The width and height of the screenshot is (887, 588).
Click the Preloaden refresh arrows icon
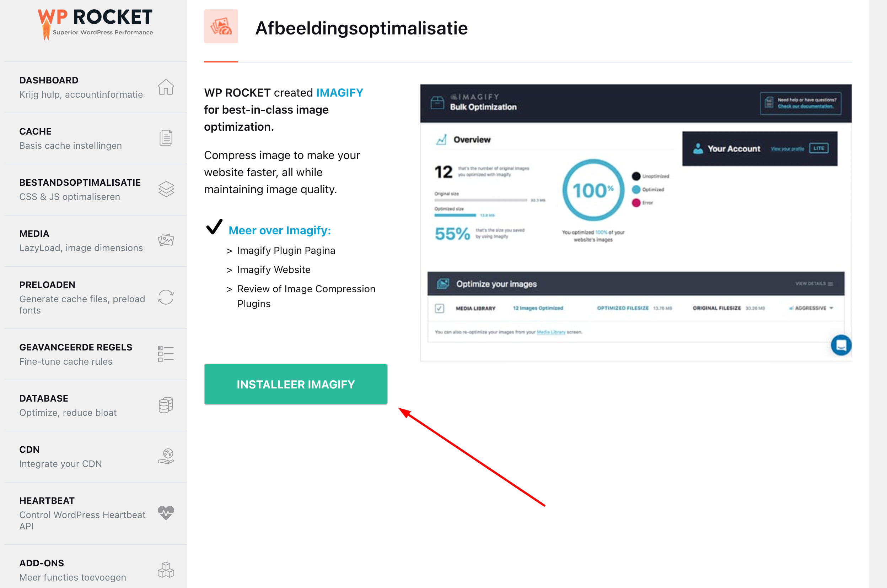[166, 298]
